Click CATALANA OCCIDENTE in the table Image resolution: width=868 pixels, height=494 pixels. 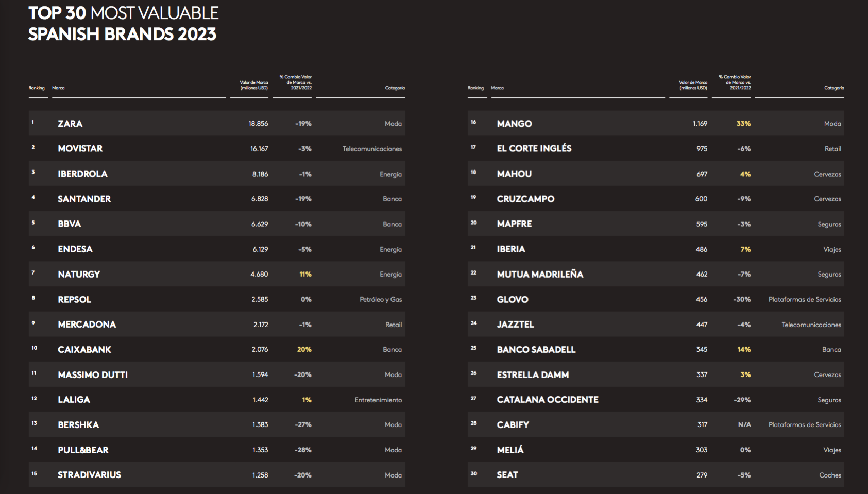click(548, 399)
